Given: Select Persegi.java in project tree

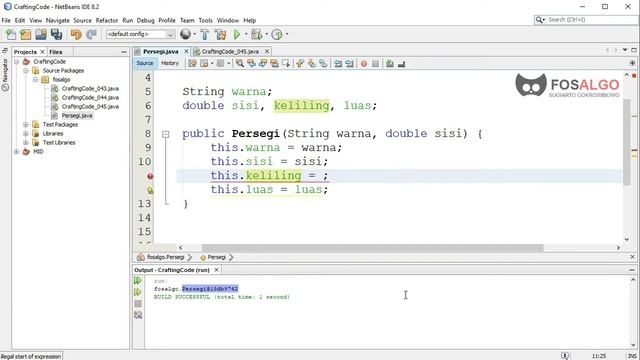Looking at the screenshot, I should (77, 116).
